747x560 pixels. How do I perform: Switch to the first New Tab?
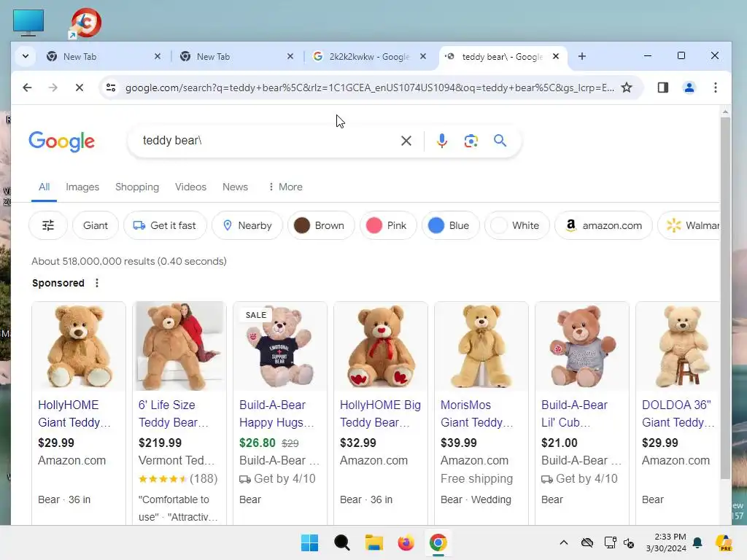pos(104,56)
